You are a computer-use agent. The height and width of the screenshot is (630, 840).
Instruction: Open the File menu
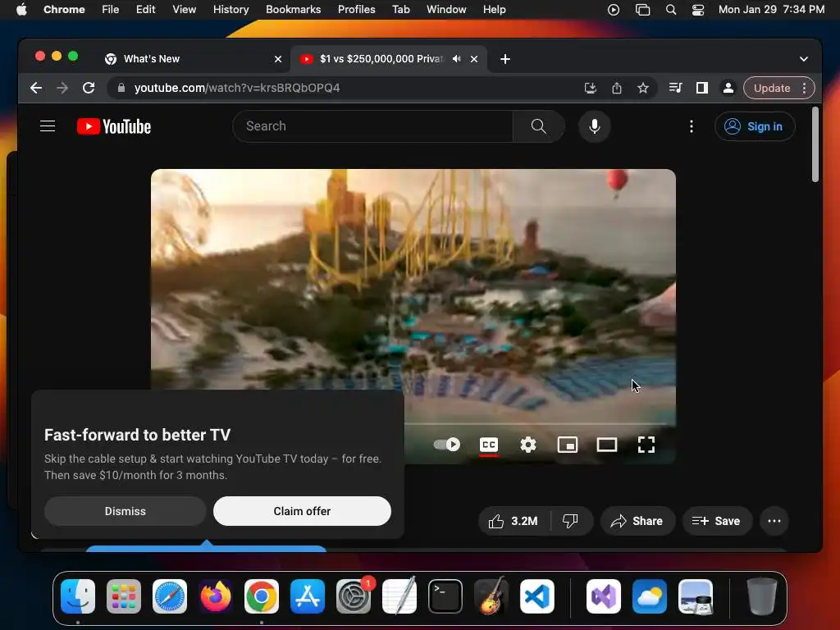tap(111, 9)
